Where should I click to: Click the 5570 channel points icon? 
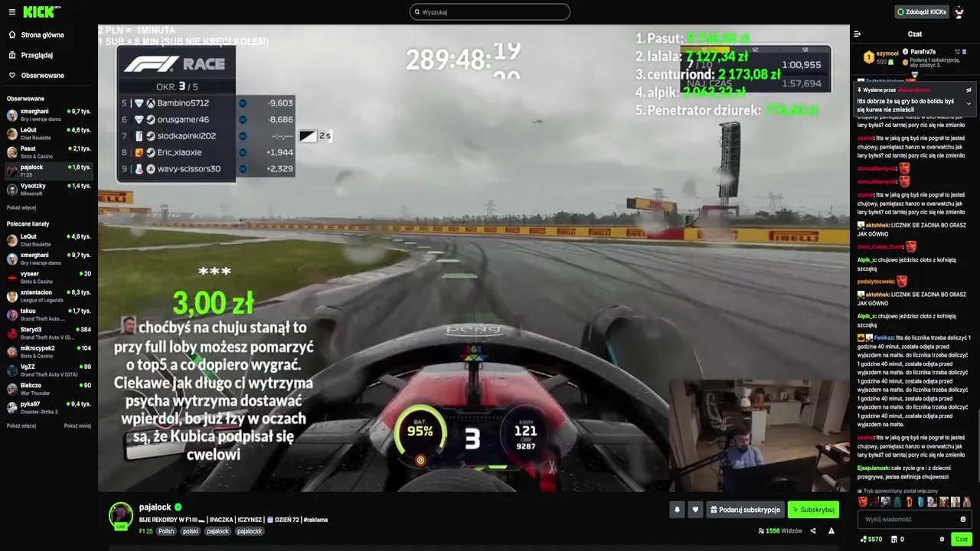point(871,540)
